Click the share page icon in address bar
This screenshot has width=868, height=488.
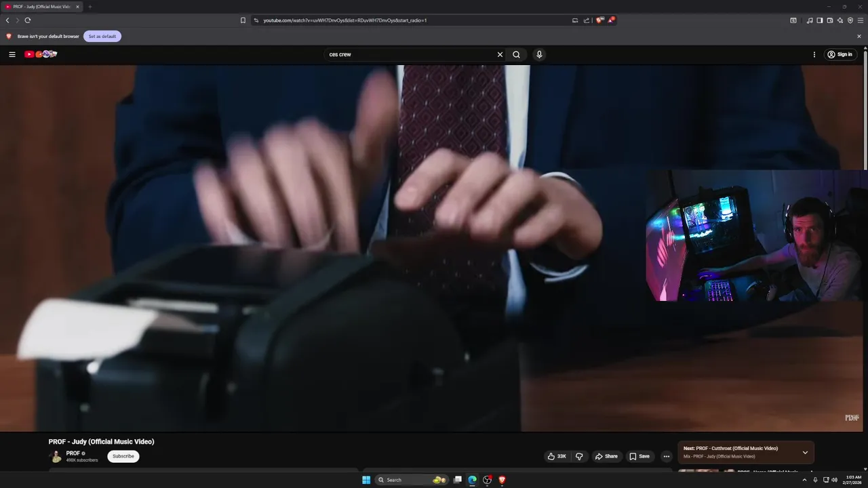pyautogui.click(x=587, y=20)
